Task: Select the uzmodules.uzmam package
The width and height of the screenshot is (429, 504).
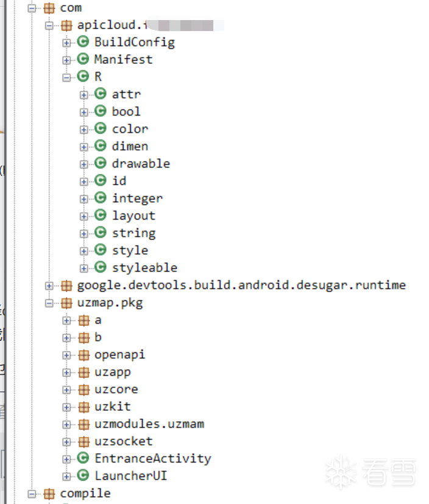Action: point(149,424)
